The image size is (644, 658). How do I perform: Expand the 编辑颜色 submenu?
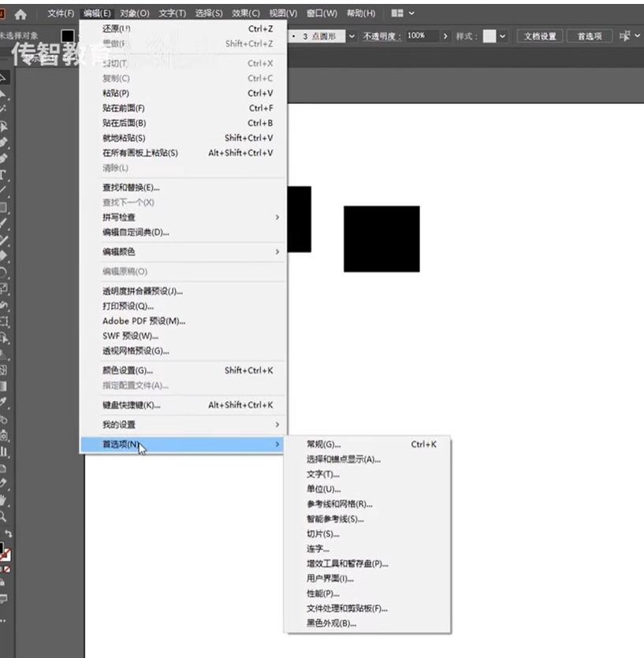[183, 252]
